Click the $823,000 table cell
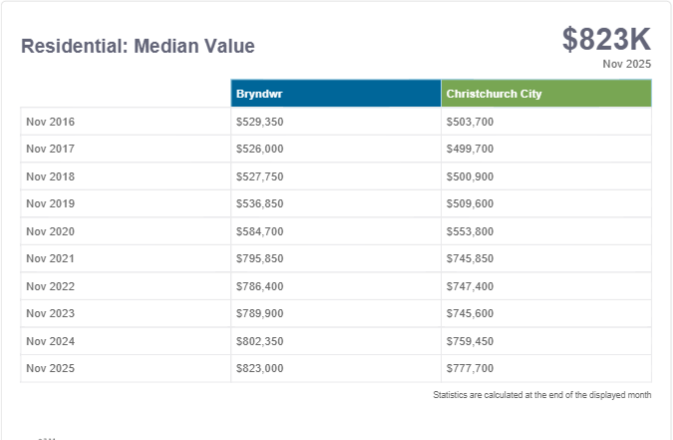The height and width of the screenshot is (440, 673). click(259, 368)
